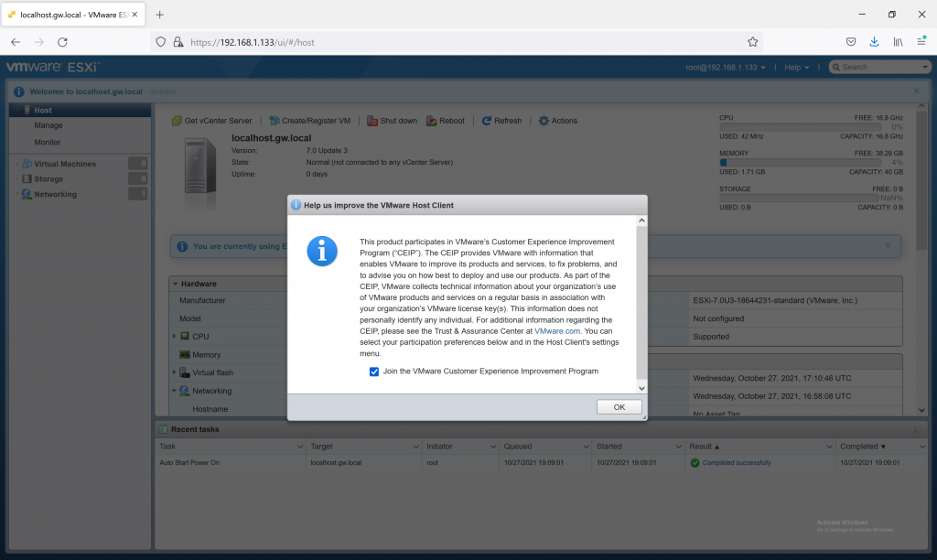
Task: Open a new browser tab
Action: tap(159, 15)
